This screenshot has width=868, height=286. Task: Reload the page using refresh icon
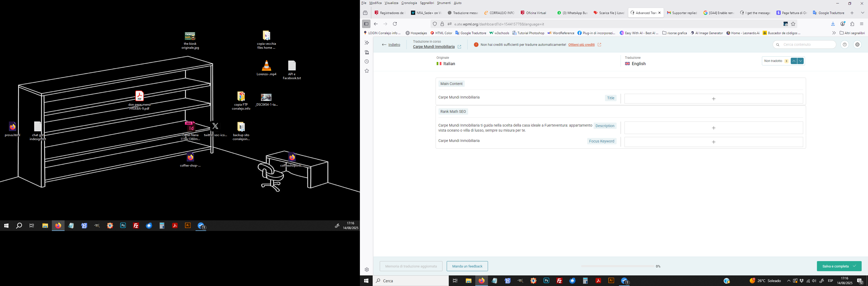click(x=395, y=24)
